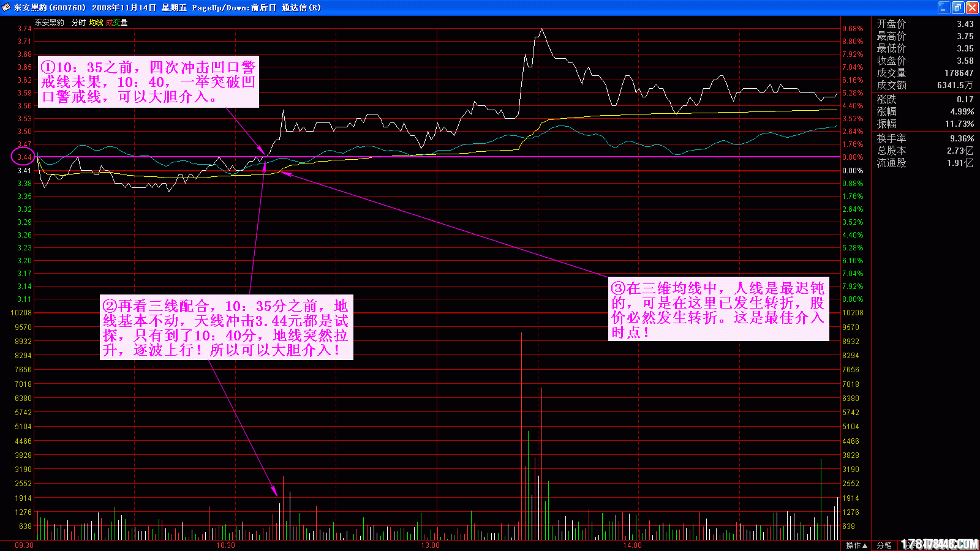Image resolution: width=980 pixels, height=551 pixels.
Task: Select the 东安黑豹 stock name label above the chart
Action: [49, 23]
